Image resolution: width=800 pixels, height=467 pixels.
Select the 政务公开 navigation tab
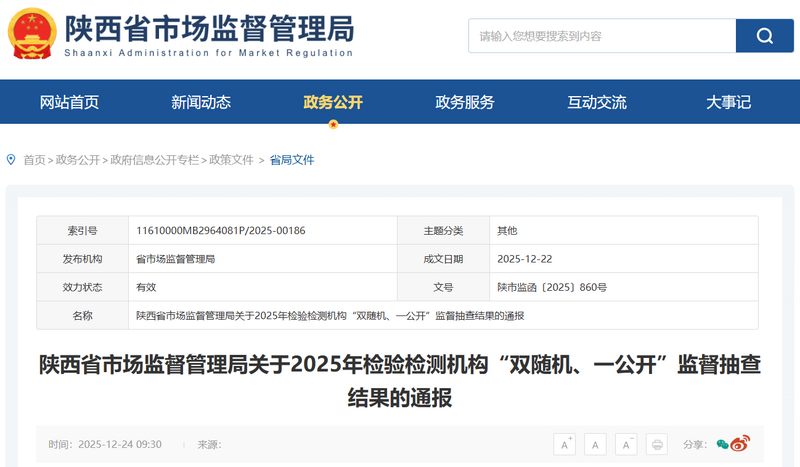[x=333, y=102]
